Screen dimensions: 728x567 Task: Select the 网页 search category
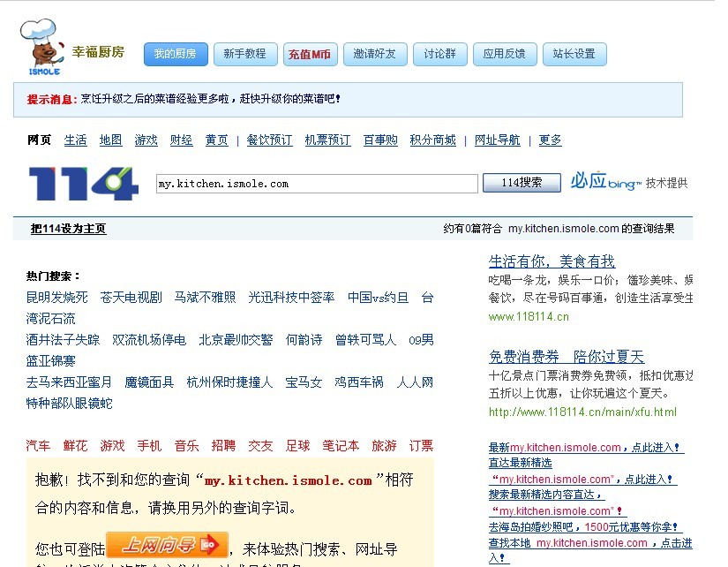point(39,140)
